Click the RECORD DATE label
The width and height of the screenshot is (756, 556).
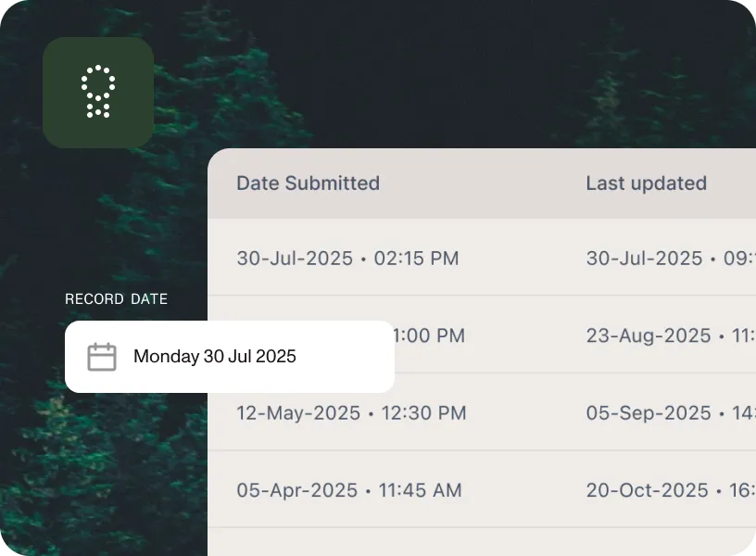116,298
